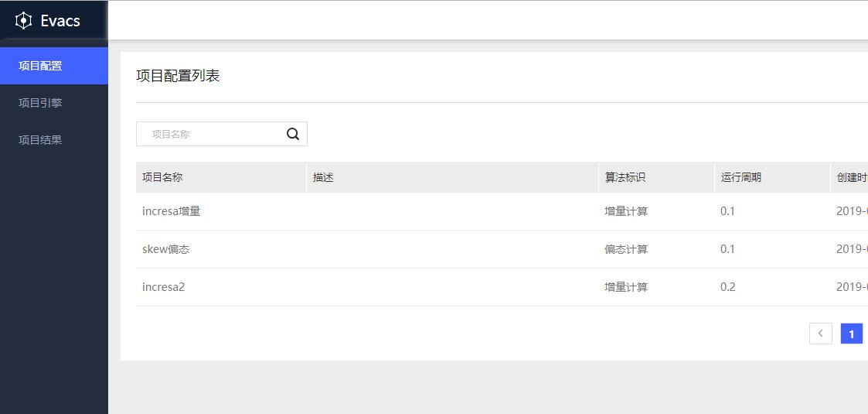Select the incresa2 project row
Screen dimensions: 868x414
pos(164,287)
